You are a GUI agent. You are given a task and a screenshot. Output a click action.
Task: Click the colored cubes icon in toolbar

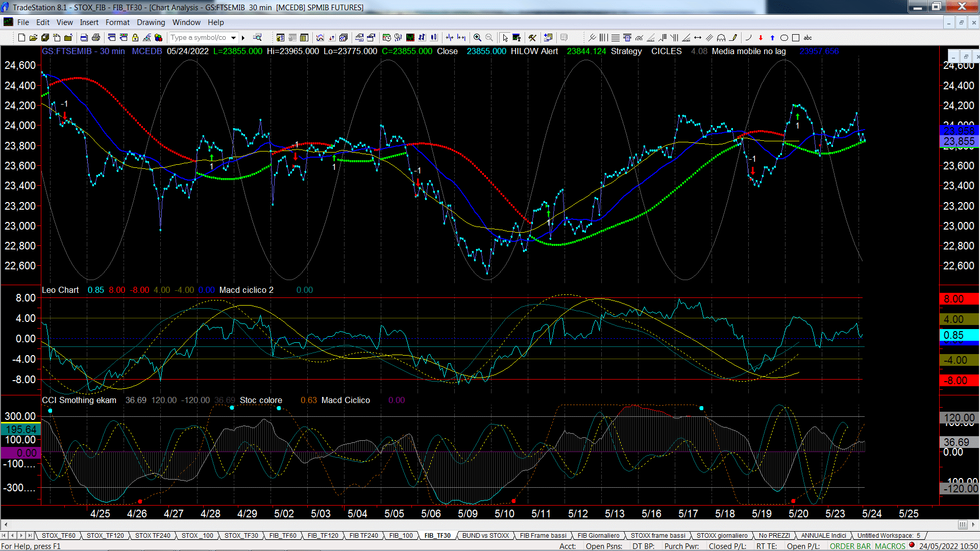point(158,37)
